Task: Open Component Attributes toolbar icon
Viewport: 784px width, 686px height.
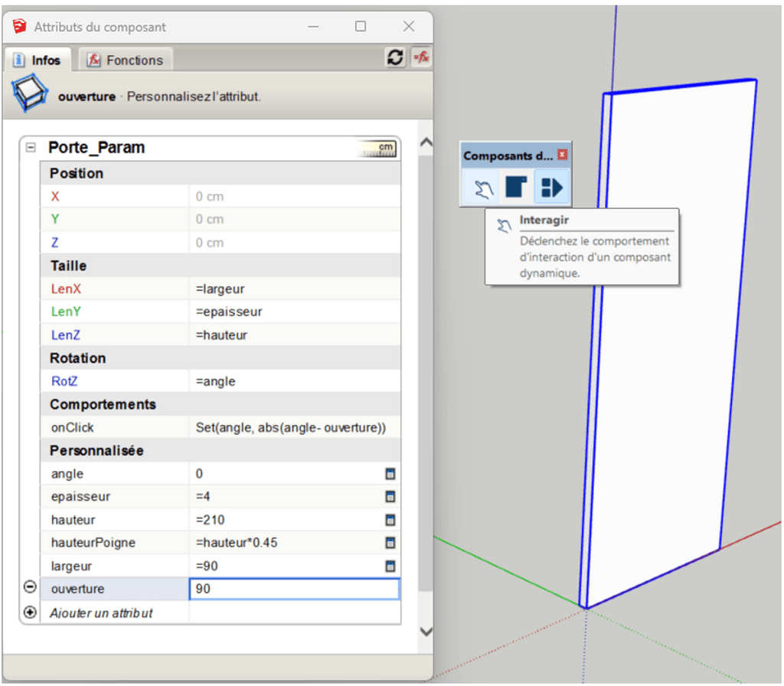Action: (x=551, y=188)
